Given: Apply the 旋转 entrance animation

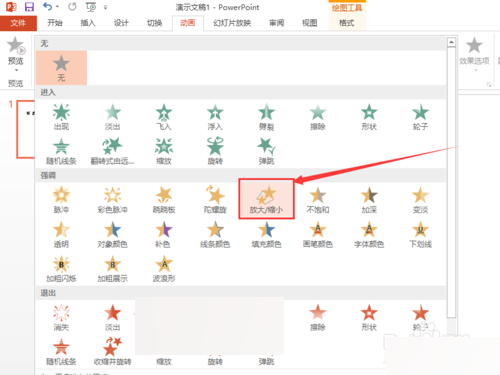Looking at the screenshot, I should pos(215,151).
